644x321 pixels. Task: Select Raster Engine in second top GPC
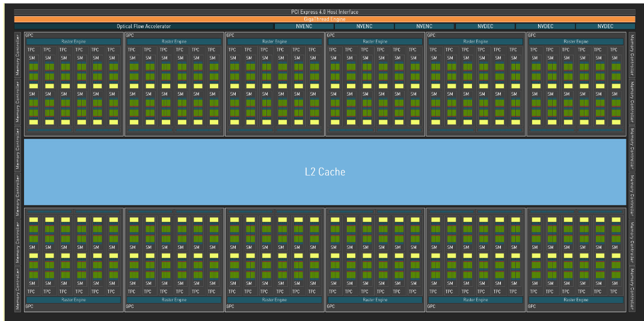pos(174,41)
